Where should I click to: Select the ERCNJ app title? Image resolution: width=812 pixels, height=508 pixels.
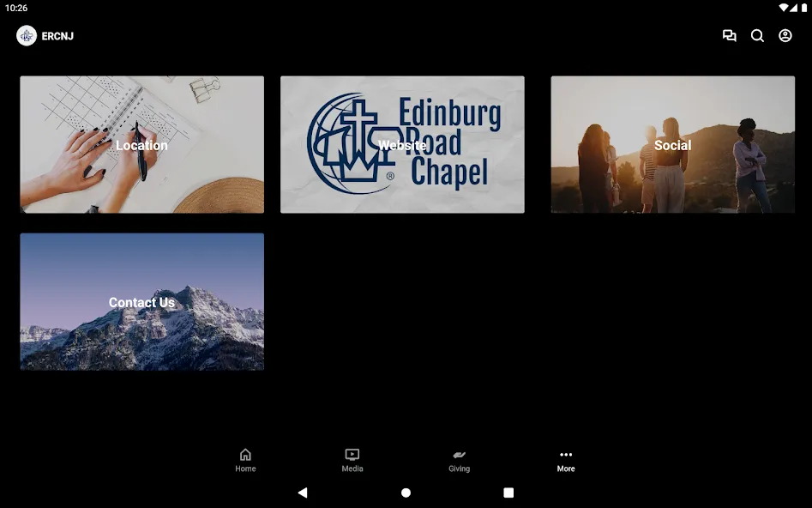(57, 36)
